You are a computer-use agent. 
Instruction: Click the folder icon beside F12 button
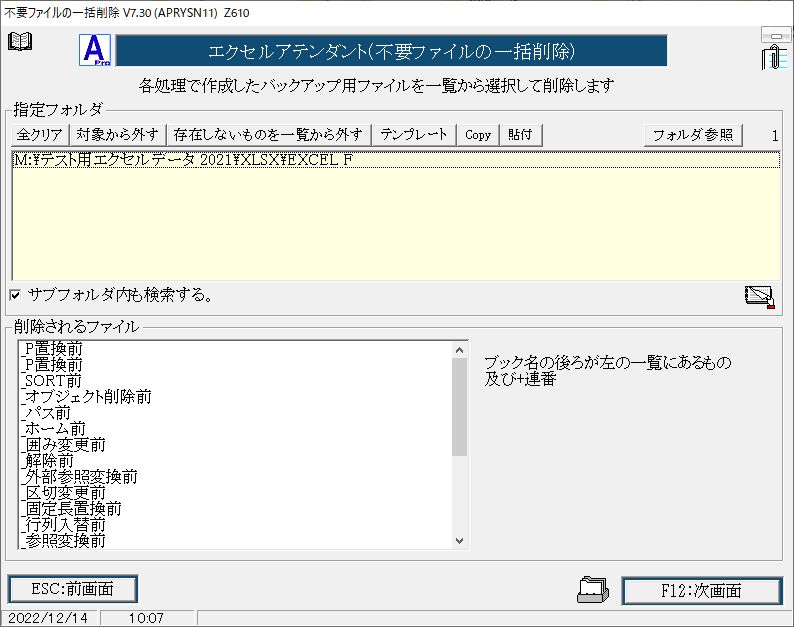(x=593, y=590)
